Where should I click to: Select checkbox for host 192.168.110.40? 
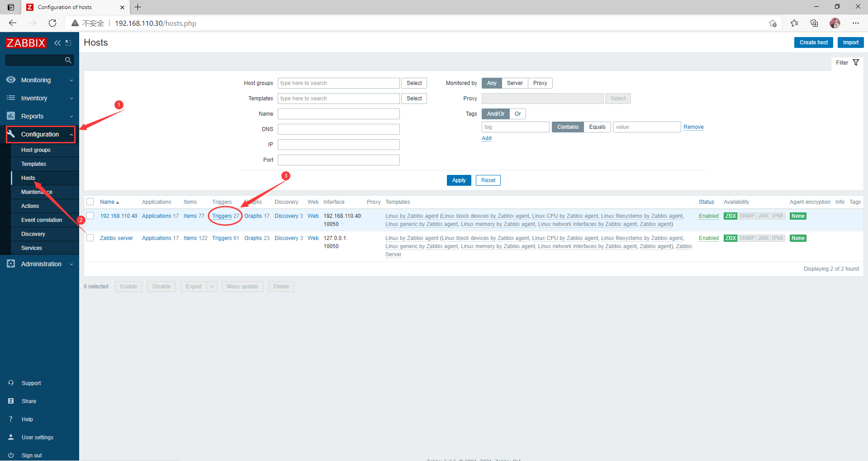(90, 216)
